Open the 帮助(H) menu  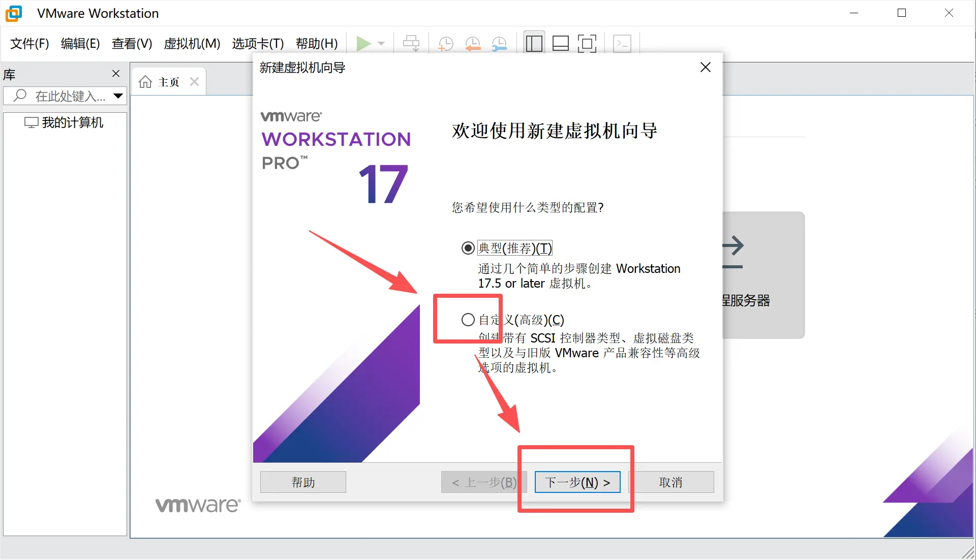[x=317, y=44]
